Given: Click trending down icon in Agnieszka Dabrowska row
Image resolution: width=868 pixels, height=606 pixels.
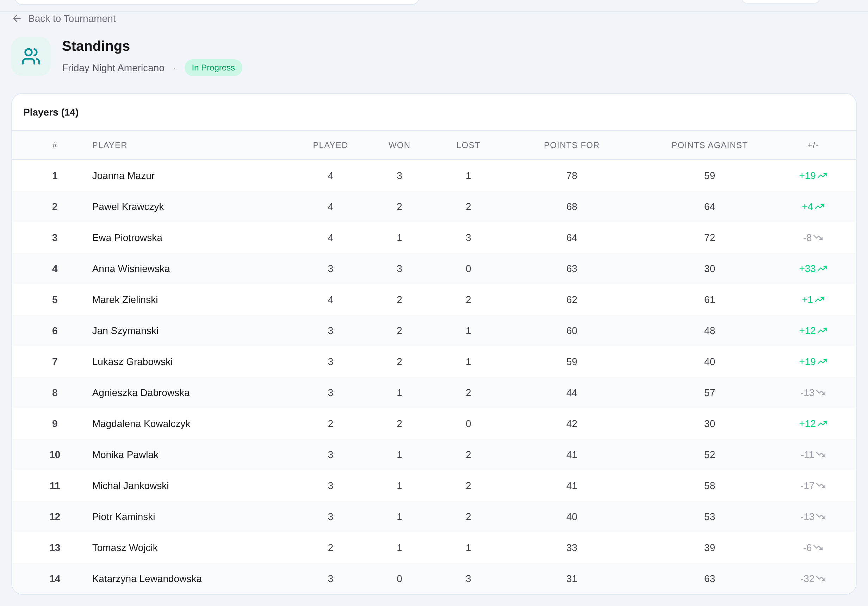Looking at the screenshot, I should 821,392.
